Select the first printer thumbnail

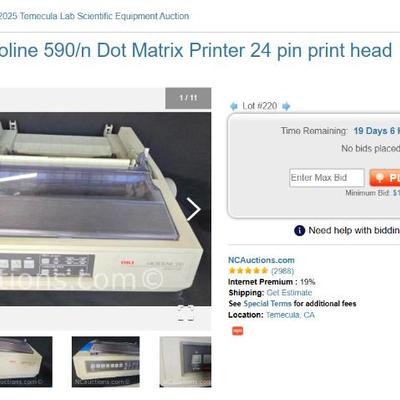[x=26, y=362]
